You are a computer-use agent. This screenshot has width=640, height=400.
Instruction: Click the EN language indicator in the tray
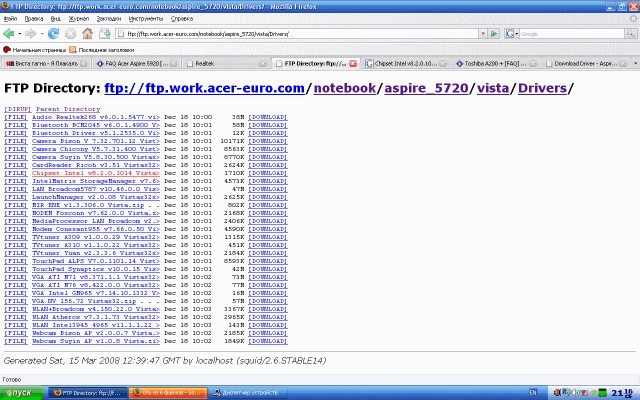coord(533,393)
